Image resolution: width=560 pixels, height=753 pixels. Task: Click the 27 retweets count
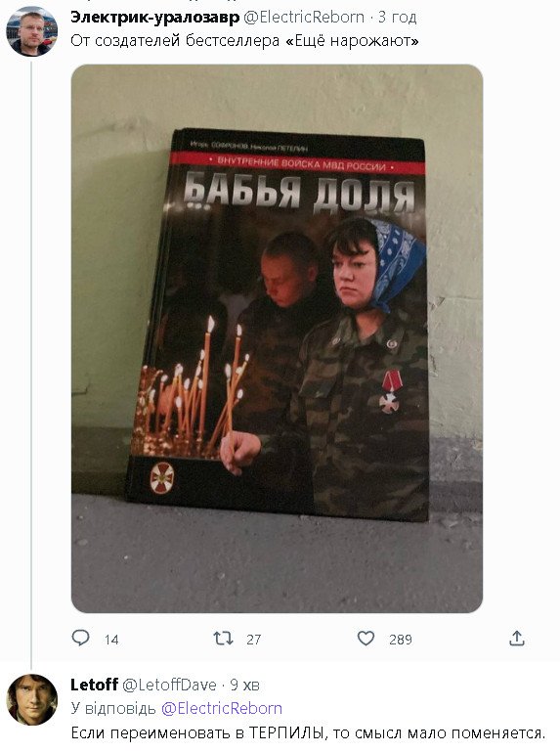click(x=253, y=640)
